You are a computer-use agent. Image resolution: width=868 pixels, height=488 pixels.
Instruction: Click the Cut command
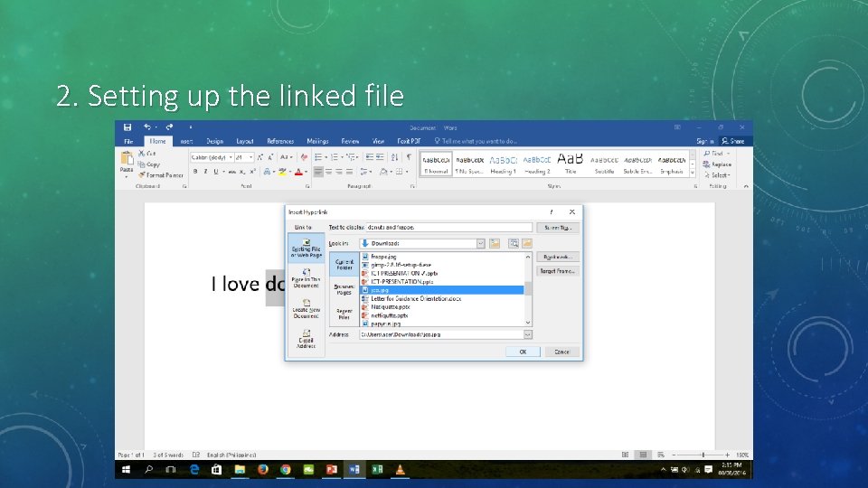coord(147,154)
